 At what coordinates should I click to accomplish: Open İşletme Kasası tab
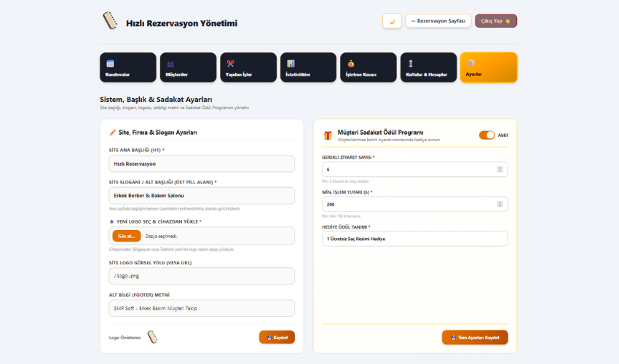(368, 68)
